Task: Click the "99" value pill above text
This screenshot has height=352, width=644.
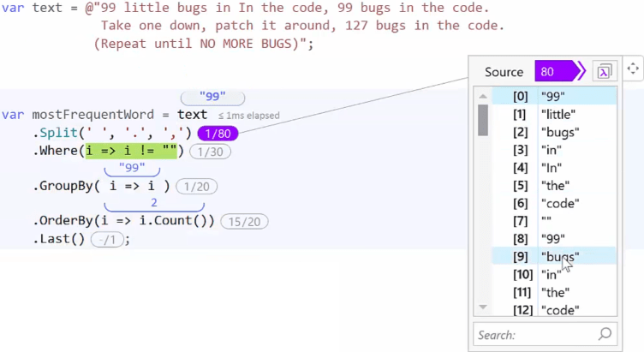Action: (212, 97)
